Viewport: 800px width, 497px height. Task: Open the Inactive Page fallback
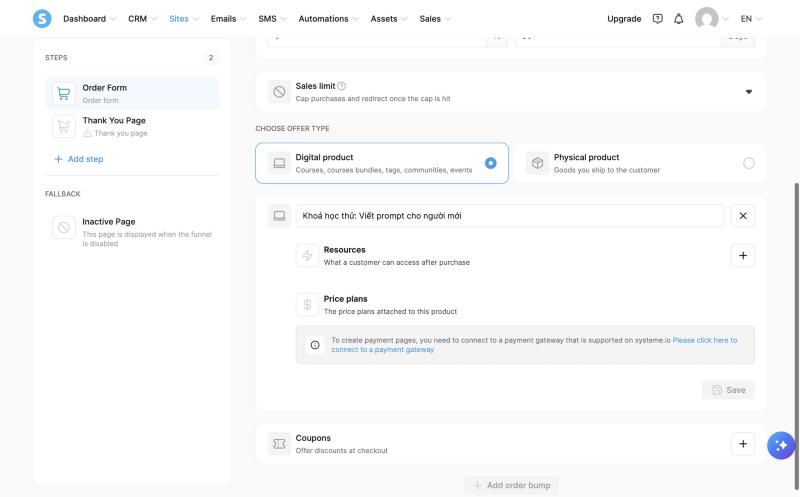[132, 232]
